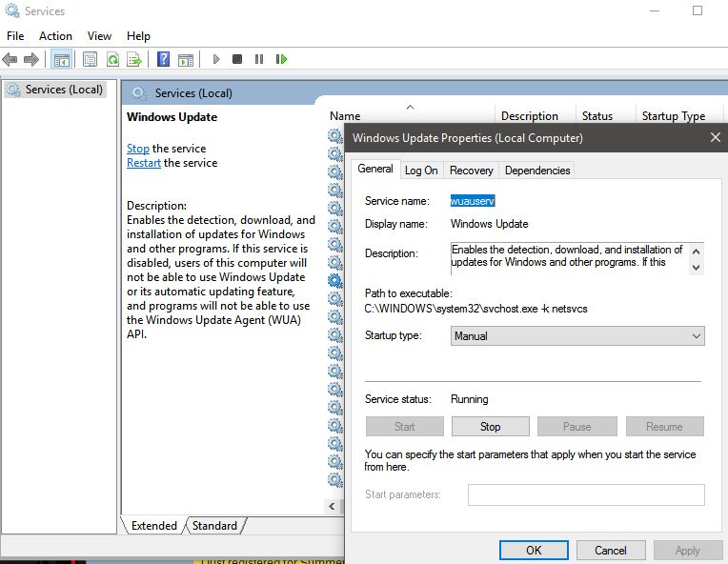Click the Apply button
This screenshot has height=564, width=728.
pyautogui.click(x=688, y=551)
